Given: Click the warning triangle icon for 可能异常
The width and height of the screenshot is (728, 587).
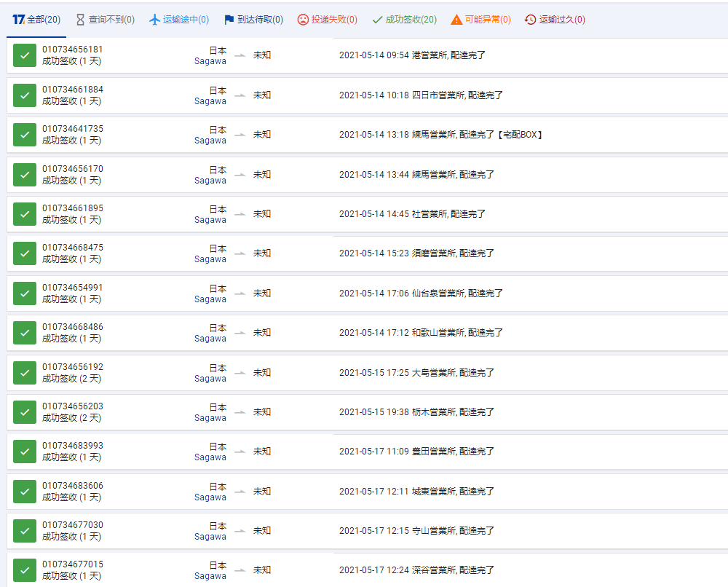Looking at the screenshot, I should click(456, 20).
